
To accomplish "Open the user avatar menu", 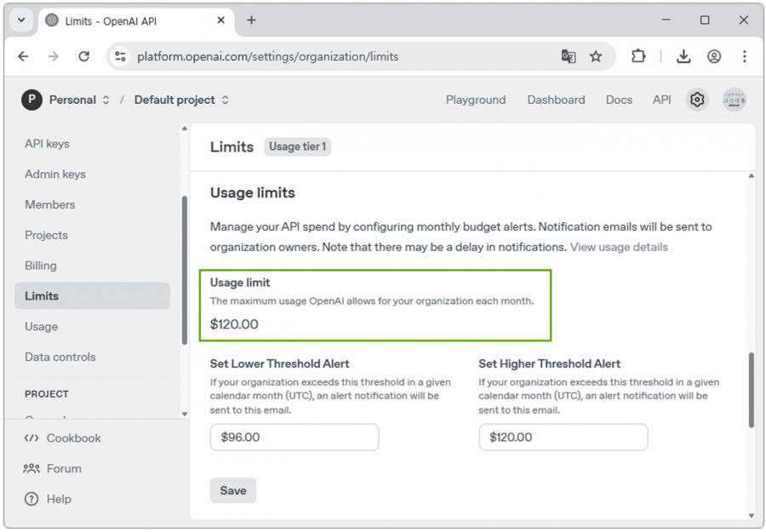I will point(735,100).
